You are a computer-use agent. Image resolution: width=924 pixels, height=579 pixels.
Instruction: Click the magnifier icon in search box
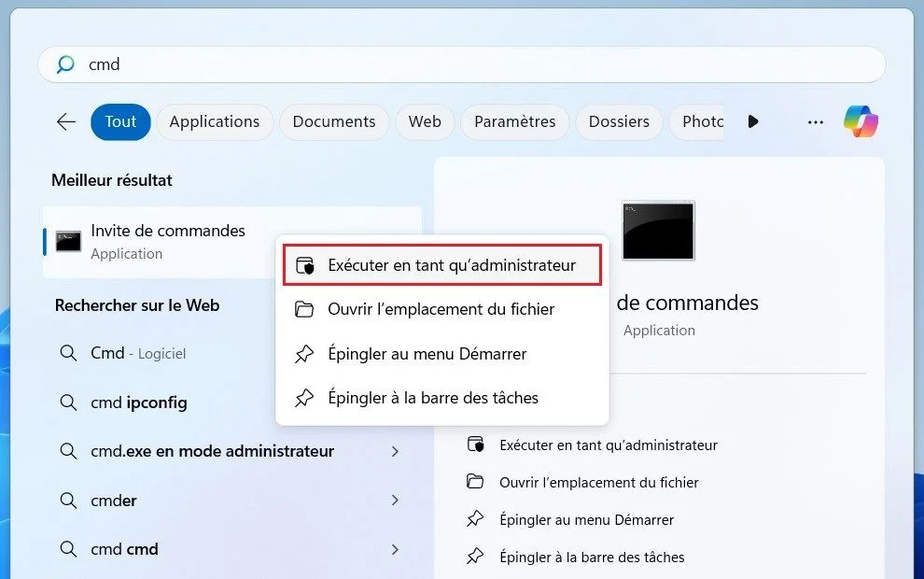[x=65, y=64]
